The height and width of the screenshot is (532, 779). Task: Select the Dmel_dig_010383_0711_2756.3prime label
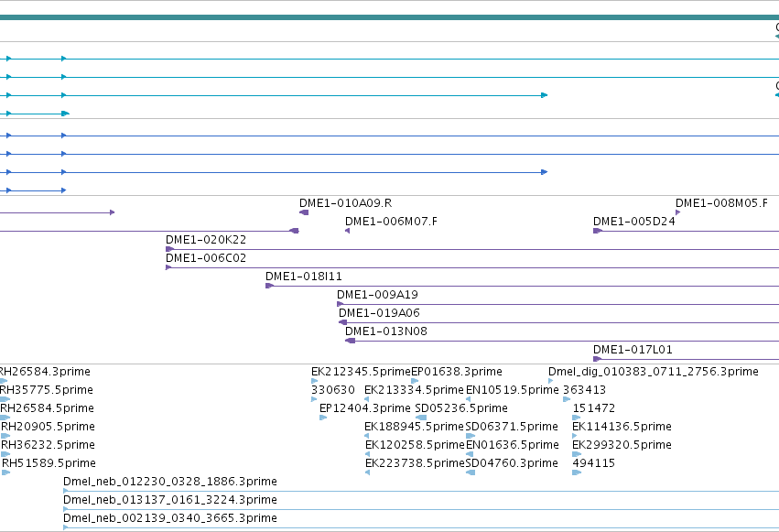click(654, 372)
